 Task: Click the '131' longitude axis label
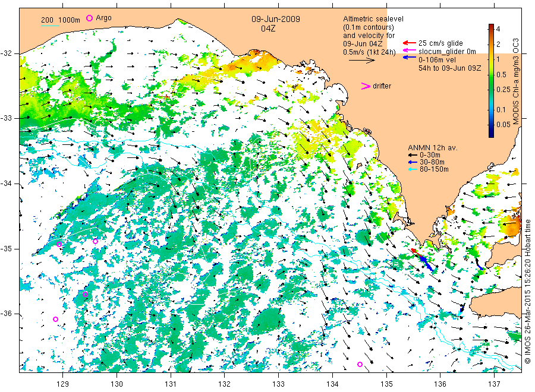(171, 384)
